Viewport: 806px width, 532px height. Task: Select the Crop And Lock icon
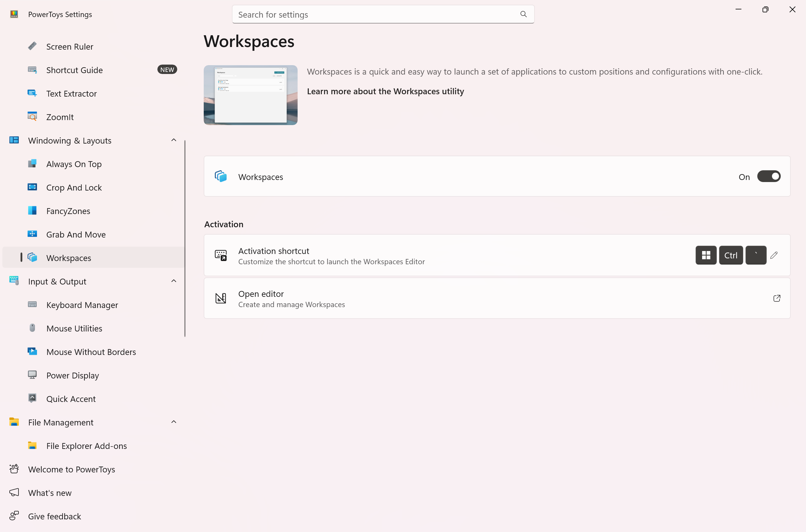[32, 187]
